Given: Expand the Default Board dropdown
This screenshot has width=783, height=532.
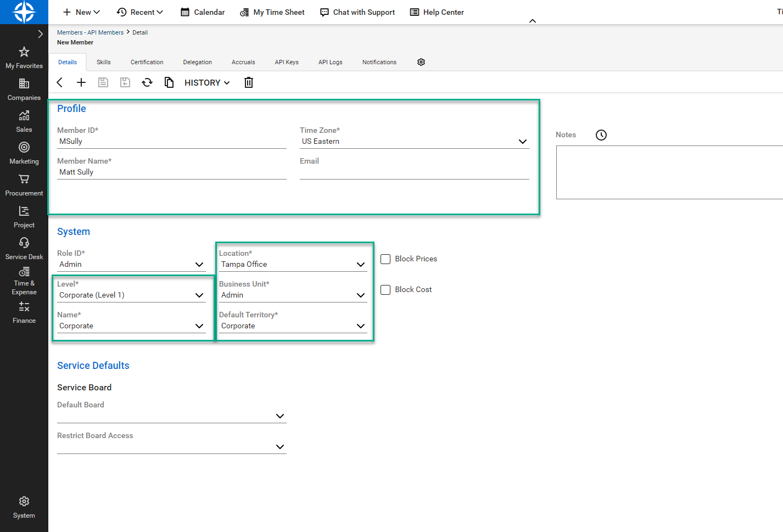Looking at the screenshot, I should click(x=279, y=416).
